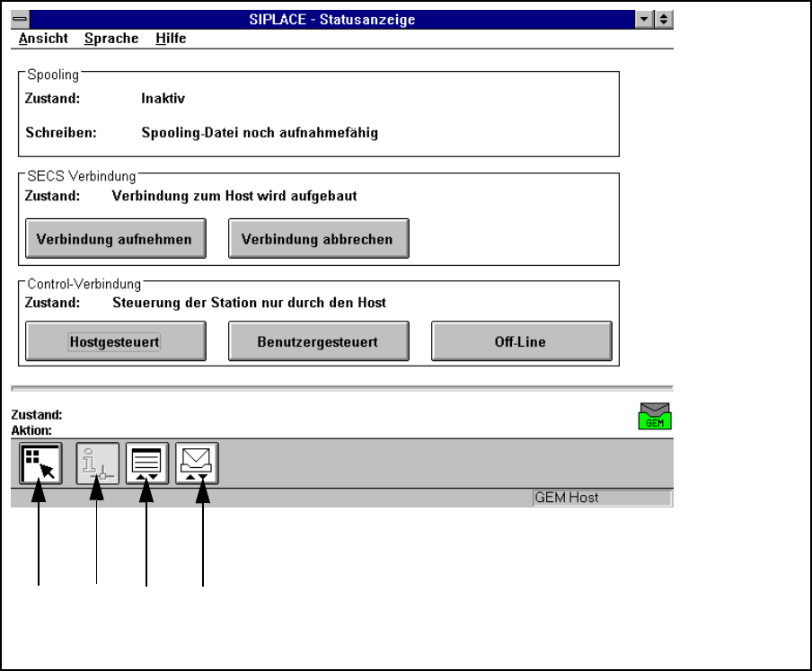Viewport: 812px width, 671px height.
Task: Open the window selection toolbar icon
Action: 40,464
